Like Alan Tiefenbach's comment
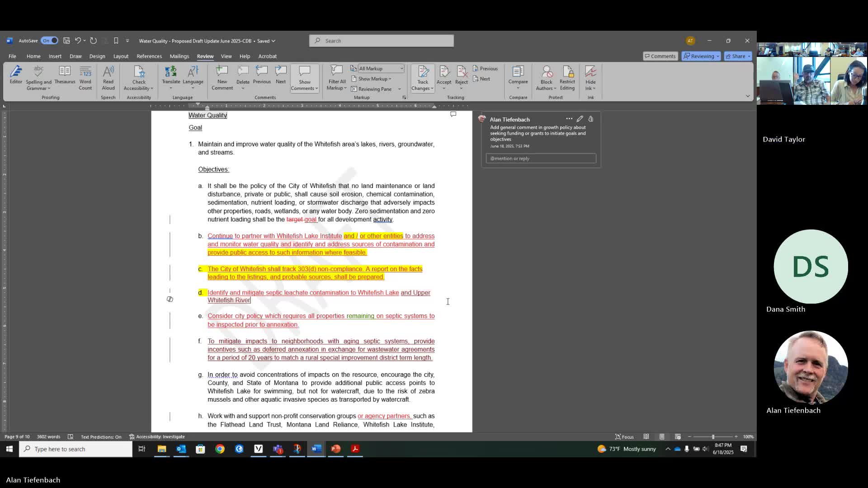 click(591, 119)
